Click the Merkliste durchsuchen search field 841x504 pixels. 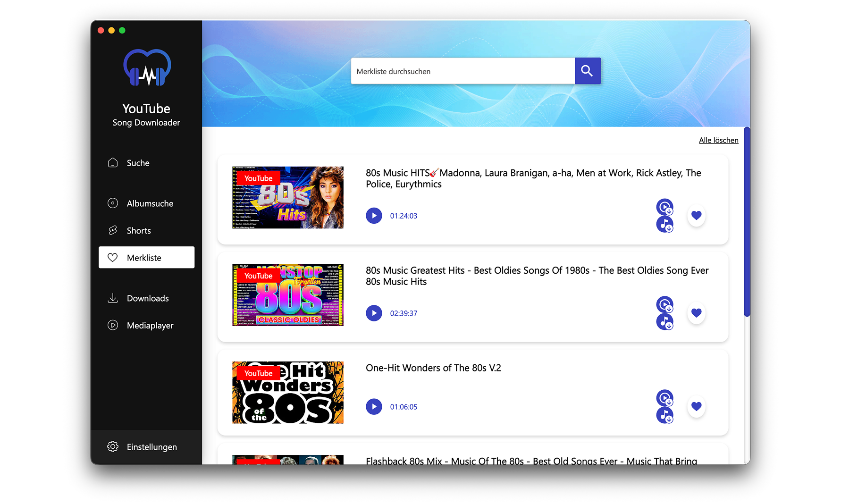463,71
